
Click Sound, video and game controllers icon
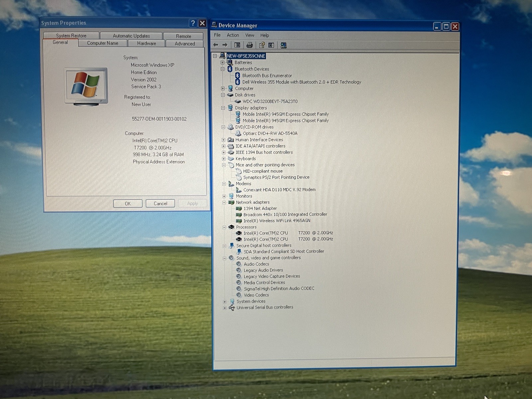point(231,258)
